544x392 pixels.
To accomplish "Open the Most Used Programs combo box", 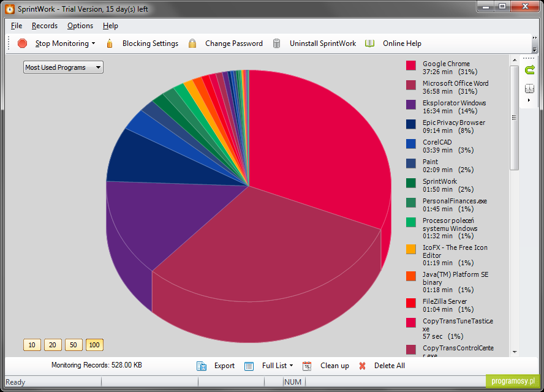I will [x=63, y=67].
